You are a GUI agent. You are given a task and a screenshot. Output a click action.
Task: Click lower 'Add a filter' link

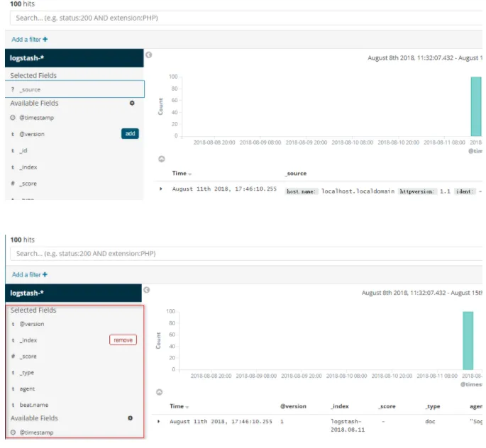click(30, 274)
